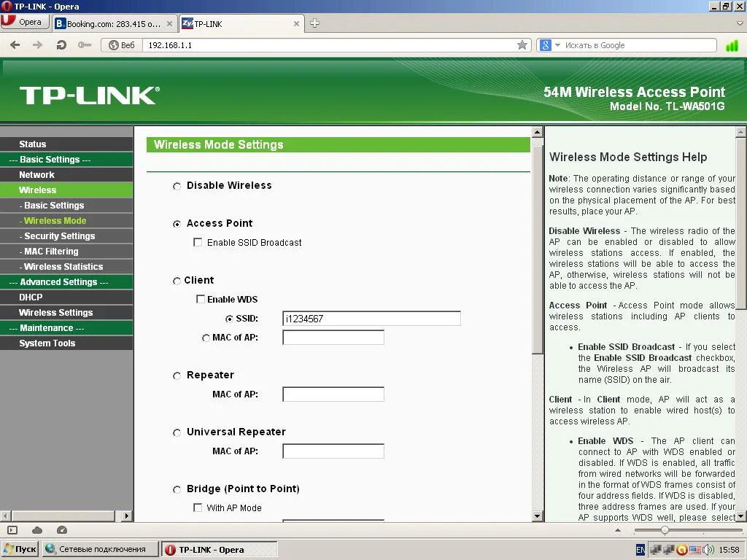Select MAC of AP radio under Client
Viewport: 747px width, 560px height.
pyautogui.click(x=206, y=338)
